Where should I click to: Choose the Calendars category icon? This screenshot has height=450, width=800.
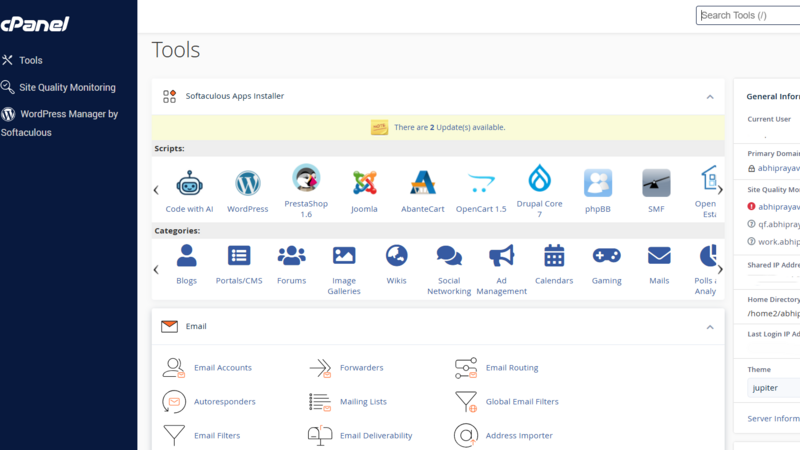554,255
